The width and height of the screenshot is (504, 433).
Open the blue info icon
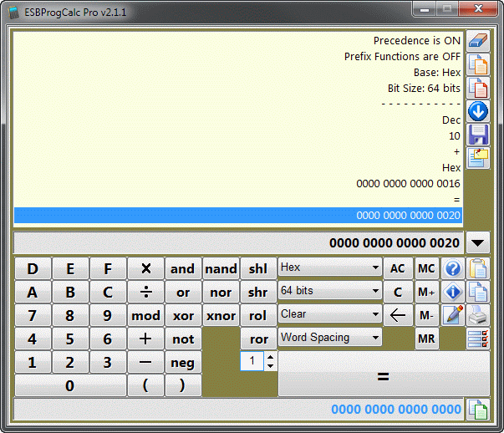click(452, 292)
